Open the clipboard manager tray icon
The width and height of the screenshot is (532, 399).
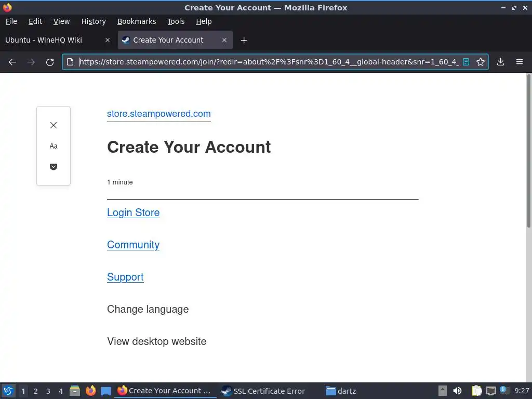click(x=476, y=391)
